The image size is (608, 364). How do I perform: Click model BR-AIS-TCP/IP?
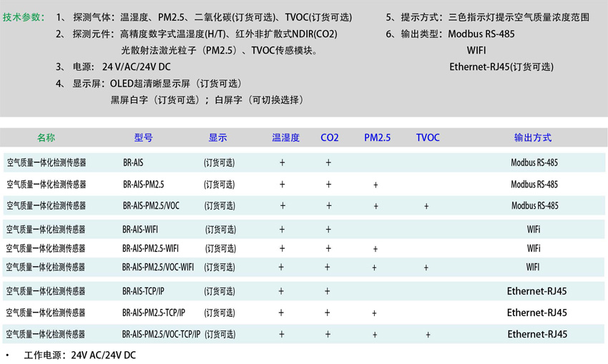[x=143, y=292]
